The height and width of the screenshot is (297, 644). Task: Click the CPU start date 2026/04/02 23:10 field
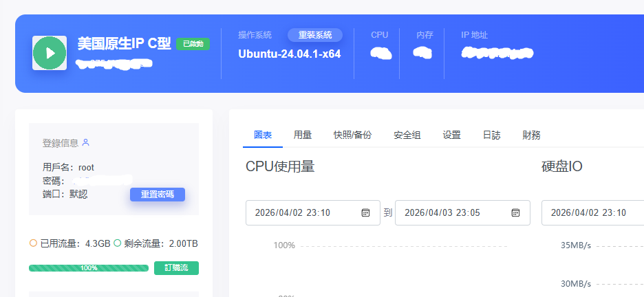303,212
